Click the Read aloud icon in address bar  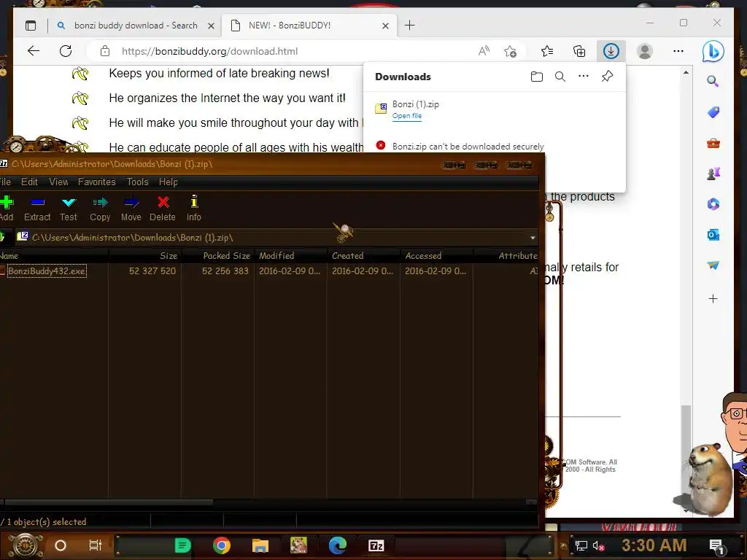click(x=484, y=51)
